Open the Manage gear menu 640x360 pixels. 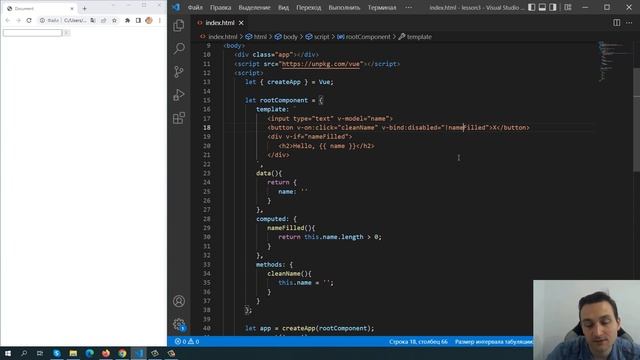tap(179, 324)
